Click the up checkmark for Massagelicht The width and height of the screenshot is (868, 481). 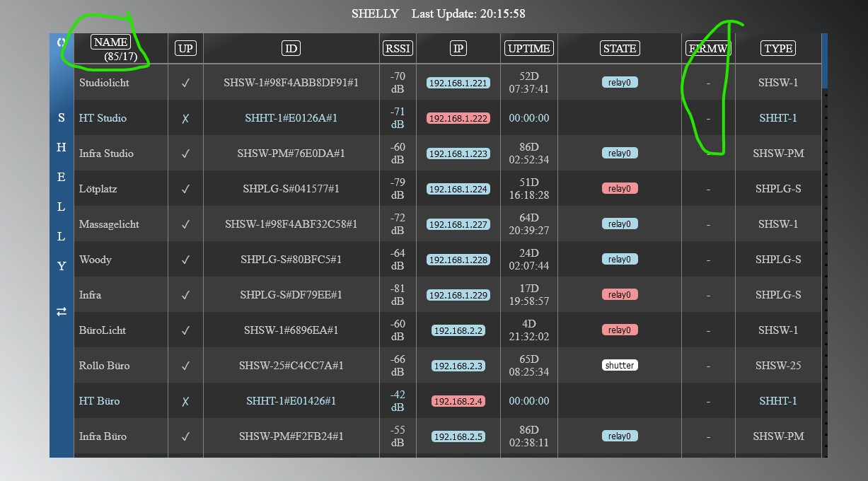tap(185, 224)
